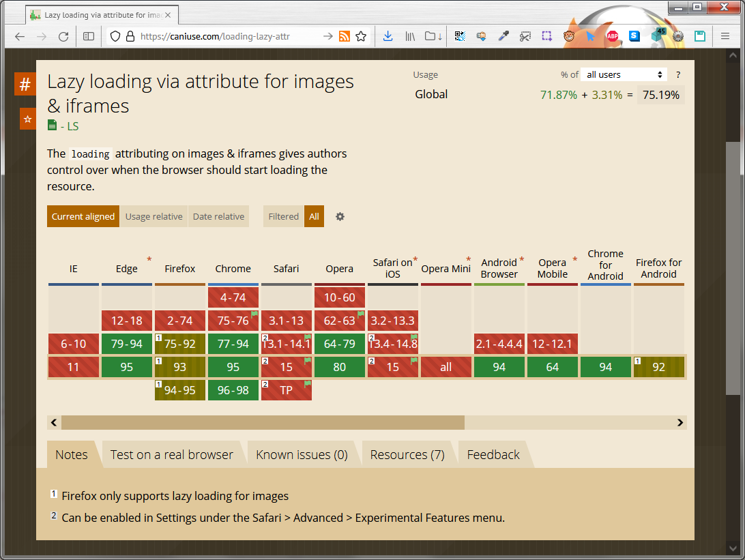
Task: Click the Edge 79-94 supported cell
Action: click(127, 344)
